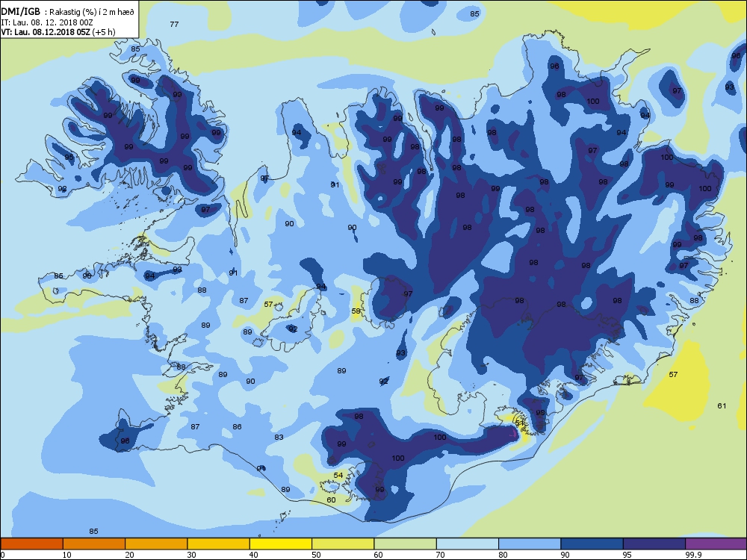Click the '58' humidity value on the map
Screen dimensions: 747x560
coord(356,311)
